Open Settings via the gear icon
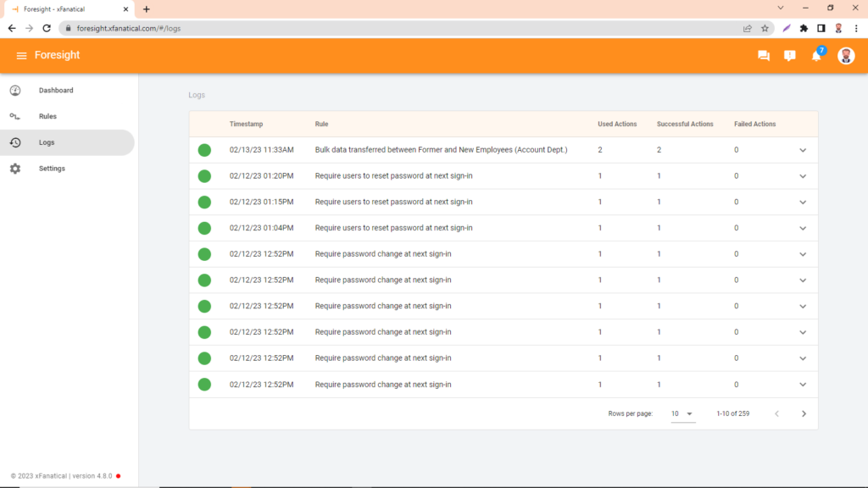This screenshot has width=868, height=488. (x=16, y=168)
